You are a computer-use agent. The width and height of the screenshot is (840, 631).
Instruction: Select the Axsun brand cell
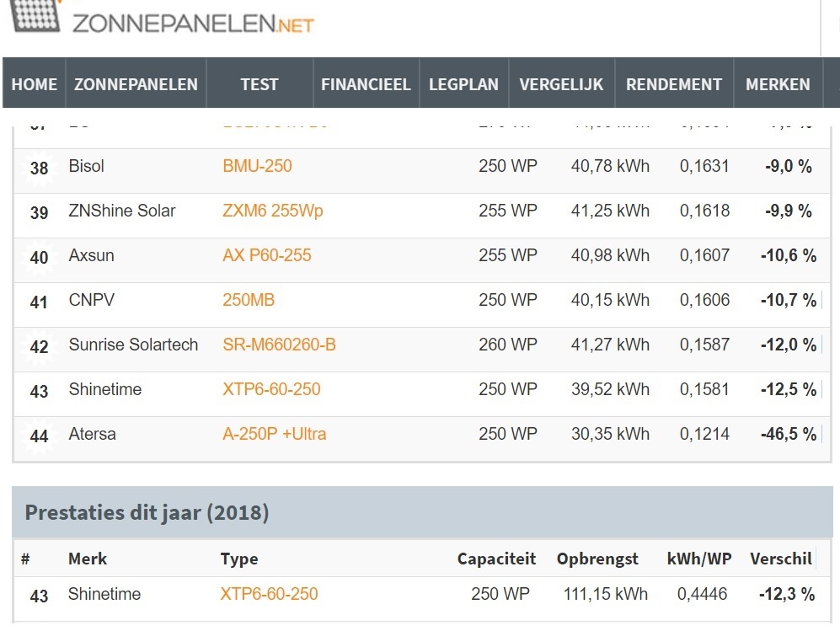pos(92,255)
